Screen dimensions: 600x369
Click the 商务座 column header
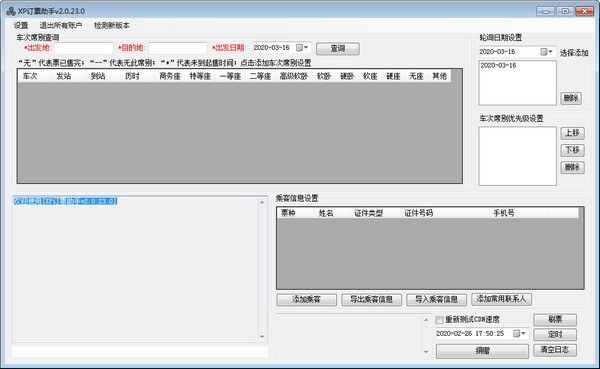click(x=170, y=76)
